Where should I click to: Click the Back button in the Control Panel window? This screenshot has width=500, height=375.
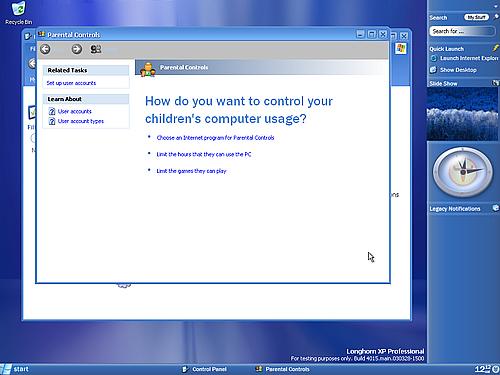(x=32, y=63)
